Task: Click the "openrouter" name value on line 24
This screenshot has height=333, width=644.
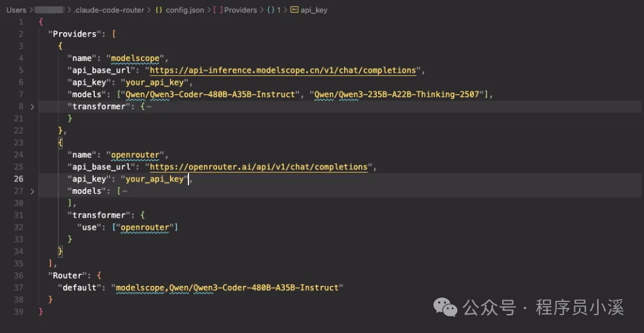Action: click(x=135, y=155)
